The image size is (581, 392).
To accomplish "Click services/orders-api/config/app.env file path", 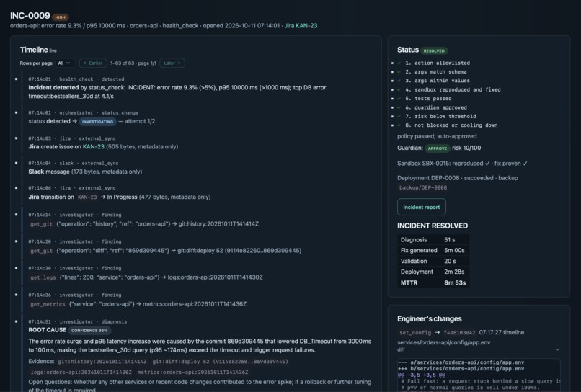I will [x=443, y=342].
